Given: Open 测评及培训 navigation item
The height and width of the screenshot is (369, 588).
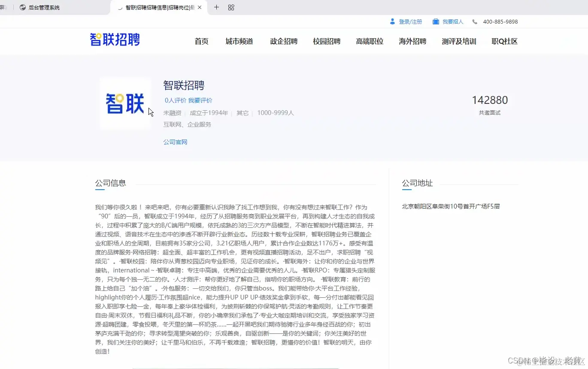Looking at the screenshot, I should click(x=459, y=42).
